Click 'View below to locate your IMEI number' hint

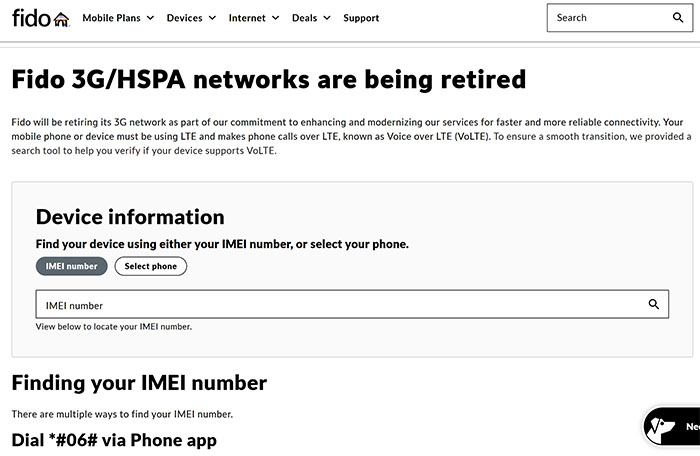coord(114,327)
